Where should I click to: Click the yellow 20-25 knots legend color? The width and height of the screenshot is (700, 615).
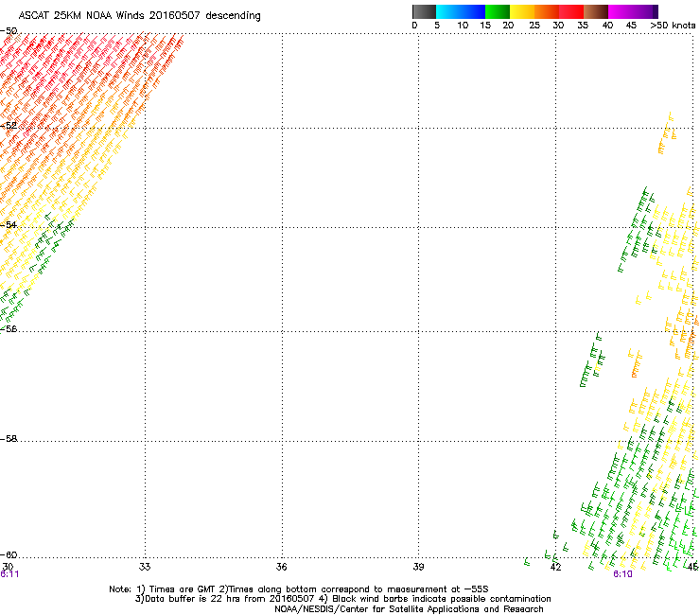pos(522,11)
